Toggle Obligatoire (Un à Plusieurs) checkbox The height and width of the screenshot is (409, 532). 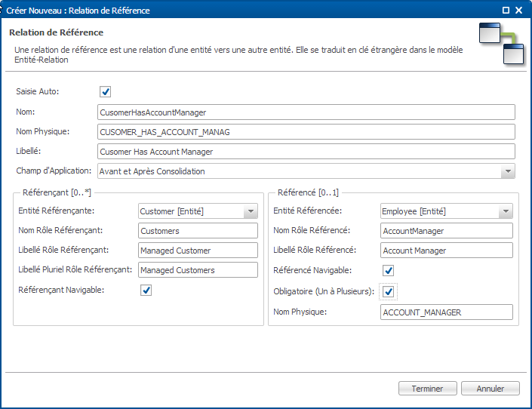tap(388, 291)
